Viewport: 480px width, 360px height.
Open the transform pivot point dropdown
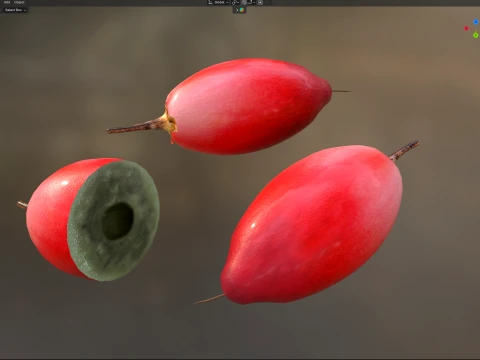235,2
